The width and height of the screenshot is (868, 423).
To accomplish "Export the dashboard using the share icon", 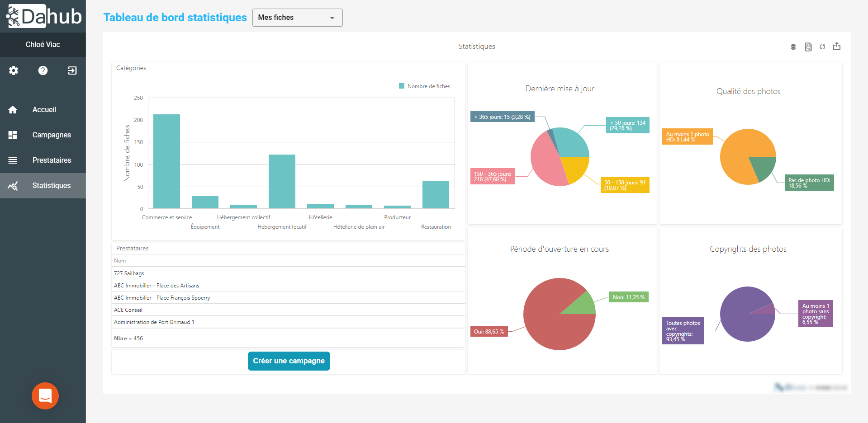I will coord(837,47).
